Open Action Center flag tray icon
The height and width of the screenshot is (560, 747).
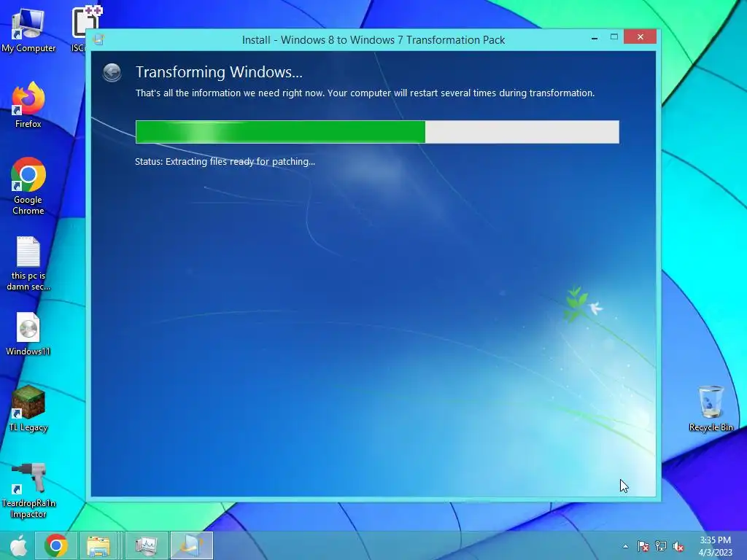pyautogui.click(x=643, y=546)
